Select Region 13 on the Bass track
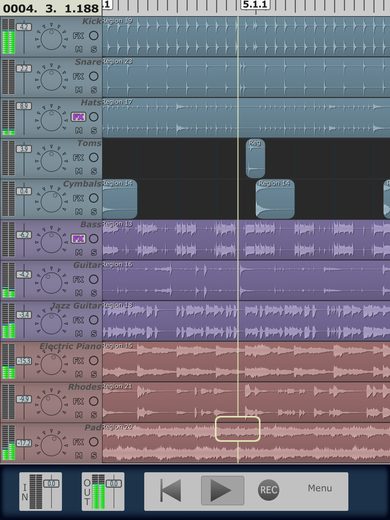390x520 pixels. (x=246, y=240)
